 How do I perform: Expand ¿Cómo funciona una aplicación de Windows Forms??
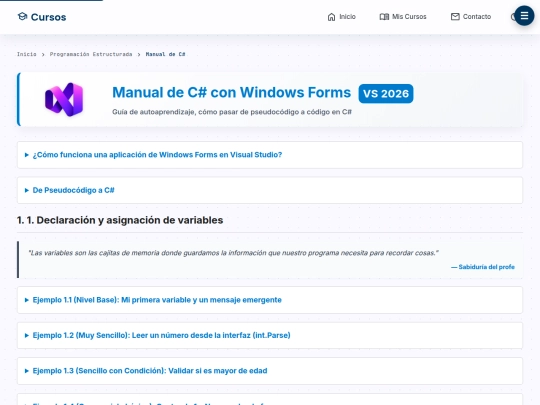(x=270, y=155)
